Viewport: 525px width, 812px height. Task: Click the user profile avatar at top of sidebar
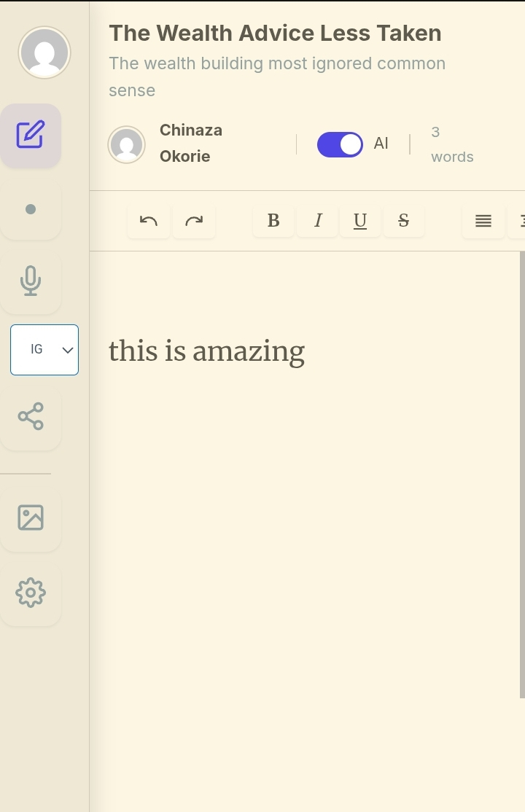pyautogui.click(x=44, y=52)
